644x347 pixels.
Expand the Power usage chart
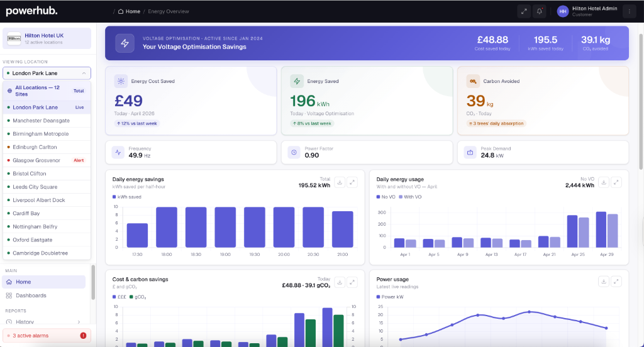[x=616, y=281]
